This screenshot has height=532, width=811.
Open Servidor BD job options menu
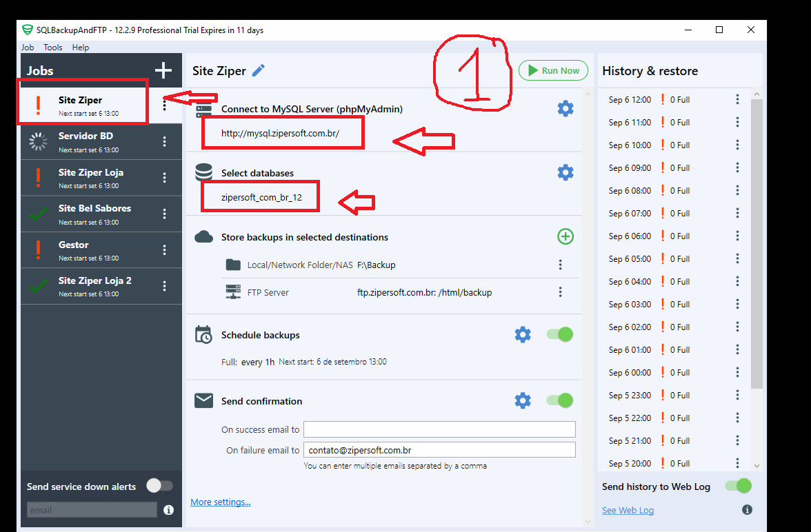[164, 142]
